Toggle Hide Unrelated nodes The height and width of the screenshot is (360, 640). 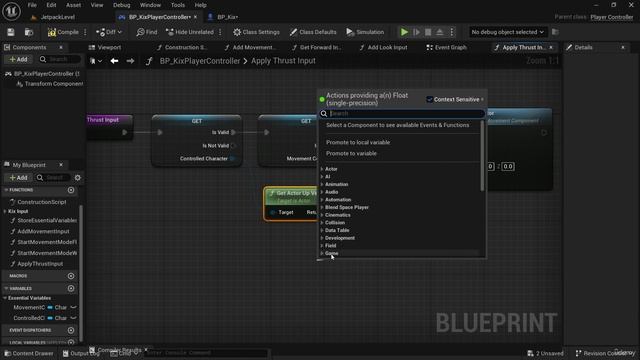[x=190, y=32]
